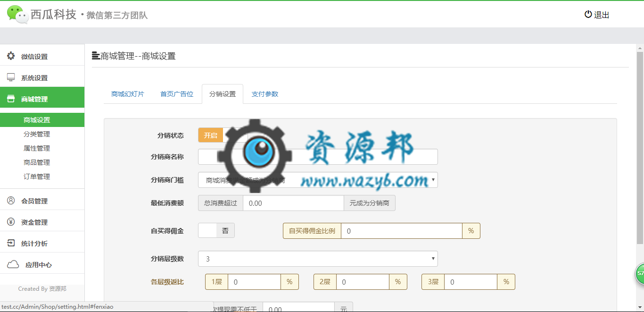Click the 3层 rebate percent input
The width and height of the screenshot is (644, 312).
pos(471,282)
